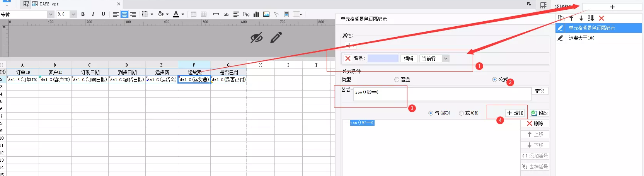Switch to the DAY2.cpt tab
Viewport: 644px width, 176px height.
[49, 4]
